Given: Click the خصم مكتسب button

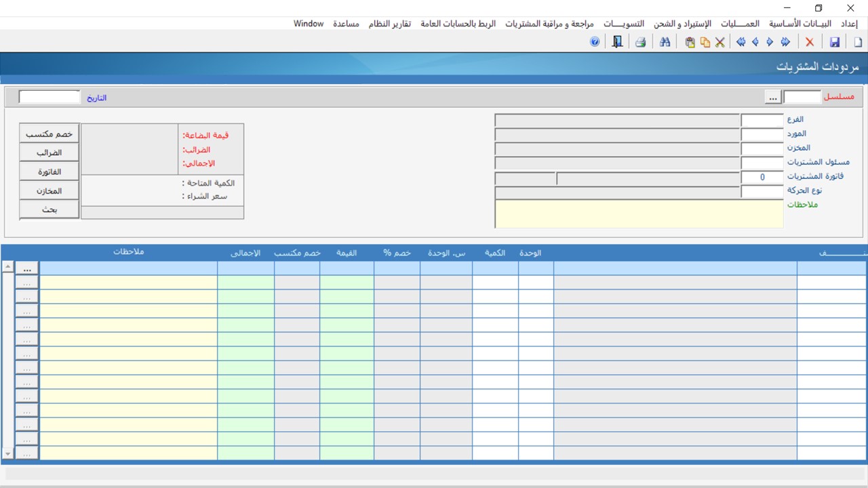Looking at the screenshot, I should coord(50,134).
